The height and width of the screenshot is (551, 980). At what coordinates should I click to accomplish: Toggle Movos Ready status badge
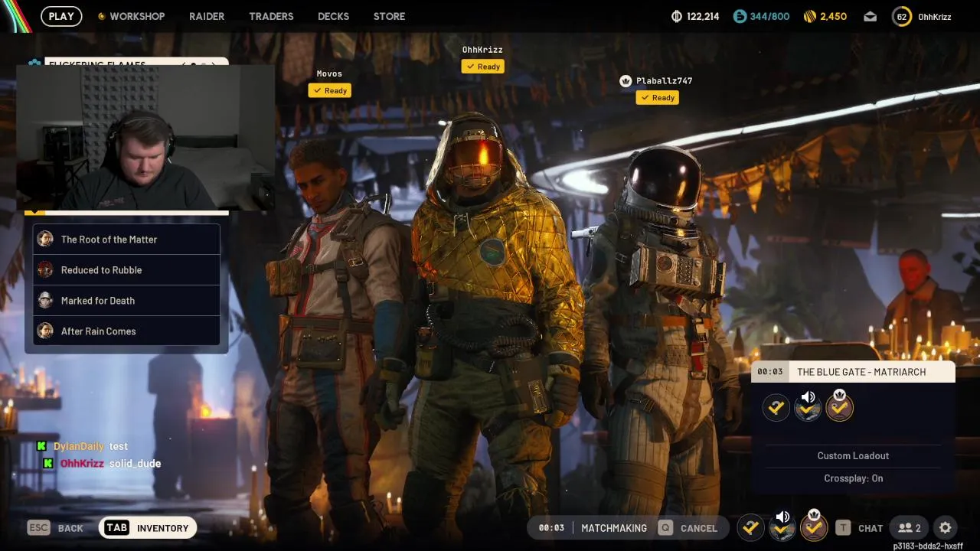click(x=330, y=90)
